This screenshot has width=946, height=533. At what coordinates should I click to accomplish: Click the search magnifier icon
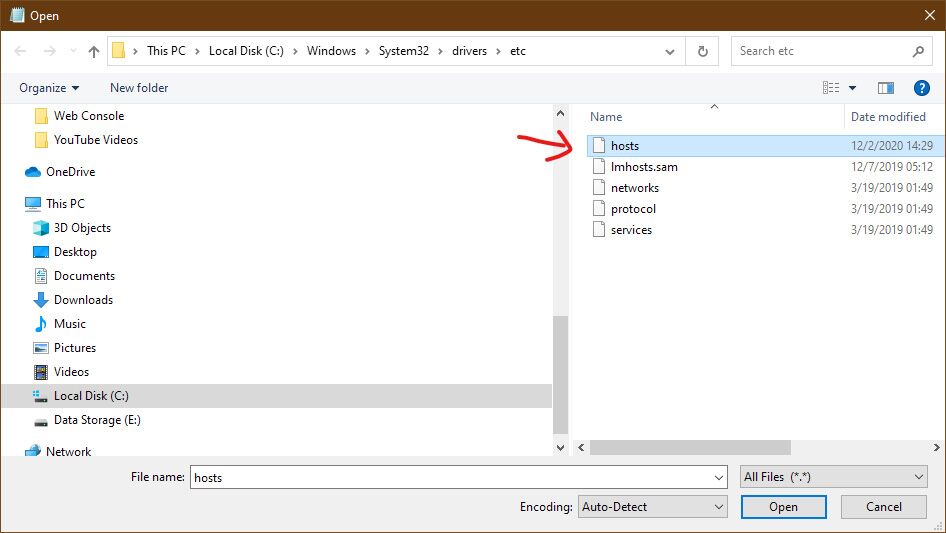(918, 51)
